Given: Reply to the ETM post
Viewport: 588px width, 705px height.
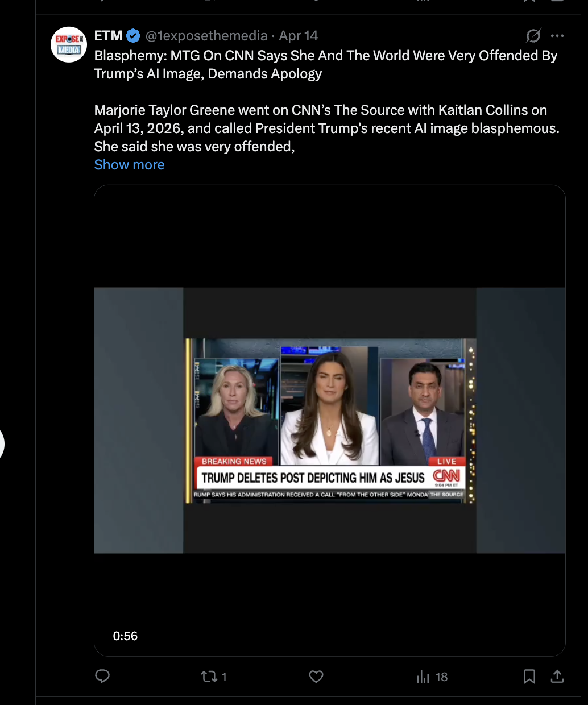Looking at the screenshot, I should tap(102, 676).
